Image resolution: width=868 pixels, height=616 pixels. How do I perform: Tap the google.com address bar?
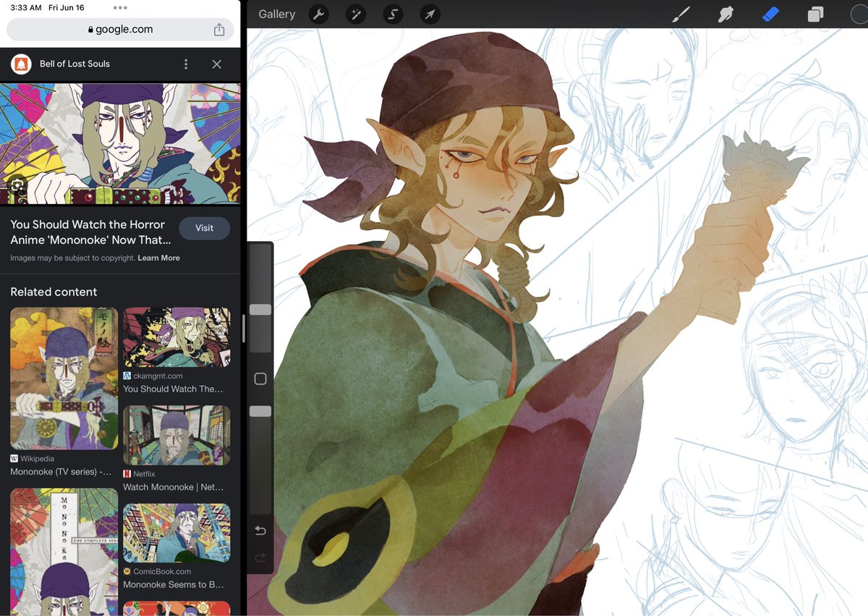pyautogui.click(x=120, y=30)
